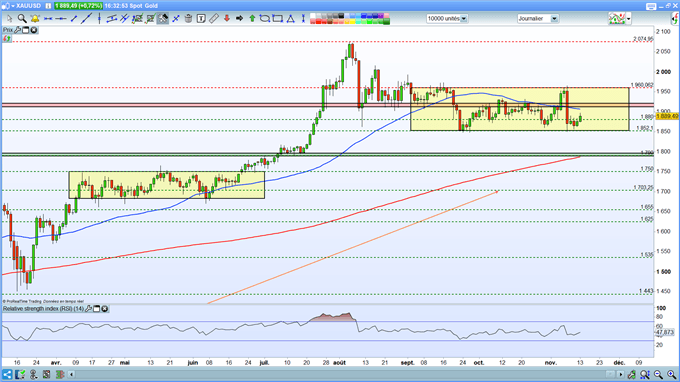Toggle the RSI panel window icon
Screen dimensions: 680x382
[97, 309]
